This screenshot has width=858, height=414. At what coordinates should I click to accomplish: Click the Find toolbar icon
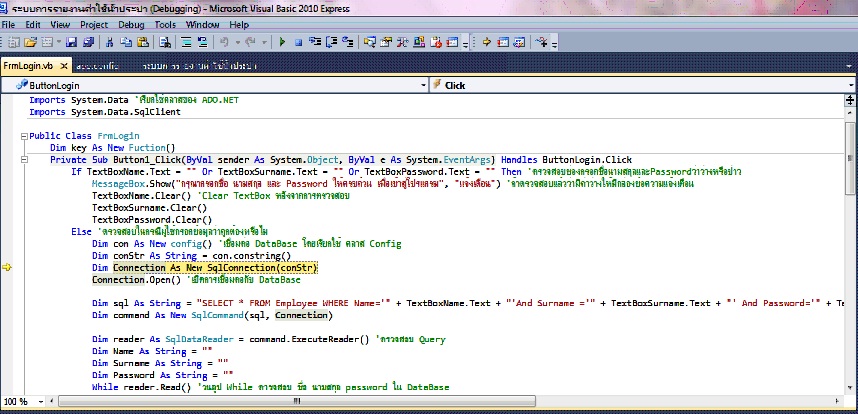click(165, 42)
